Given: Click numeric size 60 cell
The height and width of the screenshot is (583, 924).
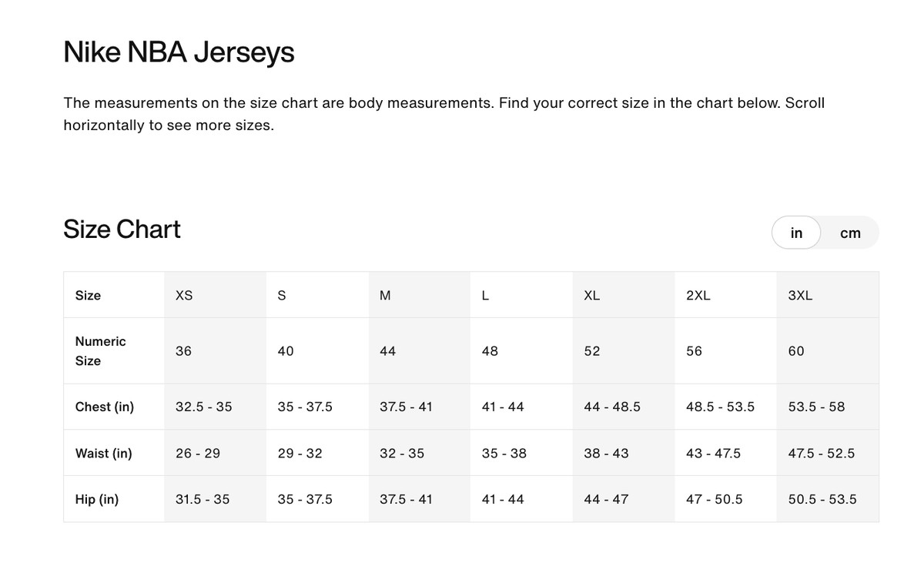Looking at the screenshot, I should [796, 351].
